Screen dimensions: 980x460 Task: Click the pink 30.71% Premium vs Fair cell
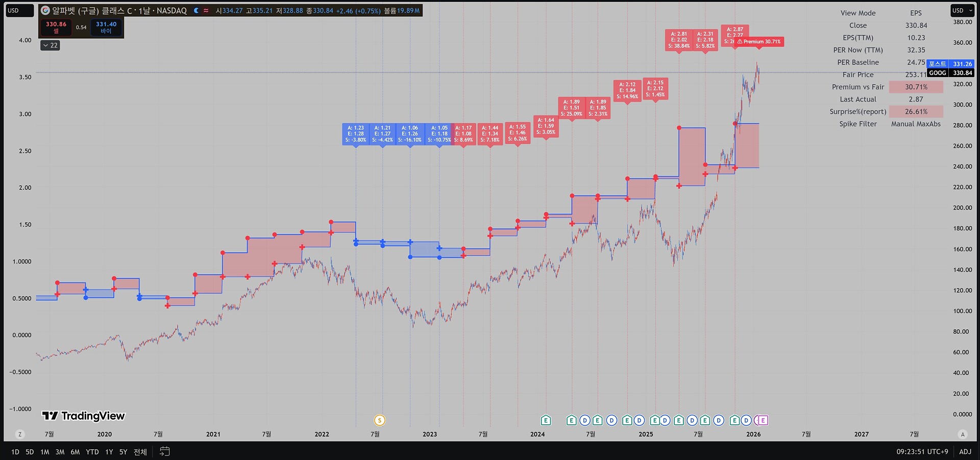[916, 87]
